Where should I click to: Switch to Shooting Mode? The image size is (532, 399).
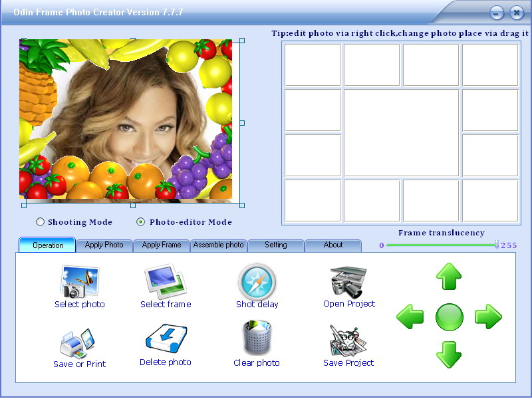pyautogui.click(x=41, y=222)
